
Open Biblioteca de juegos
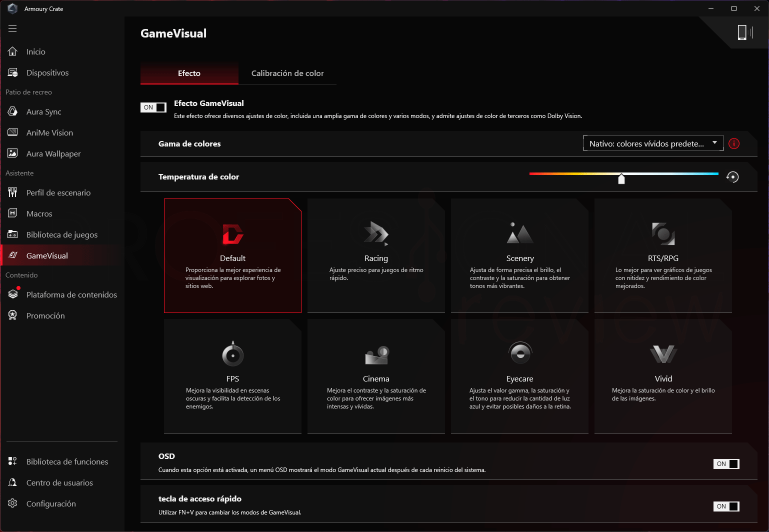[62, 234]
